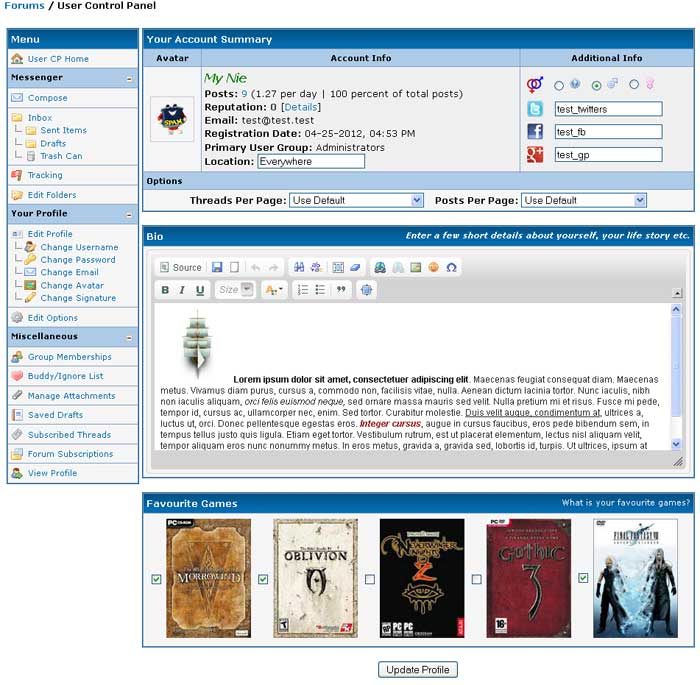Click the Source button in the editor
700x685 pixels.
click(181, 267)
